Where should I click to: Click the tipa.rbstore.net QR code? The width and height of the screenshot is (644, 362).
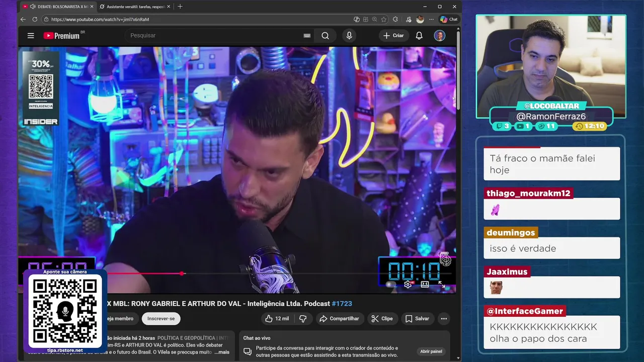point(65,311)
